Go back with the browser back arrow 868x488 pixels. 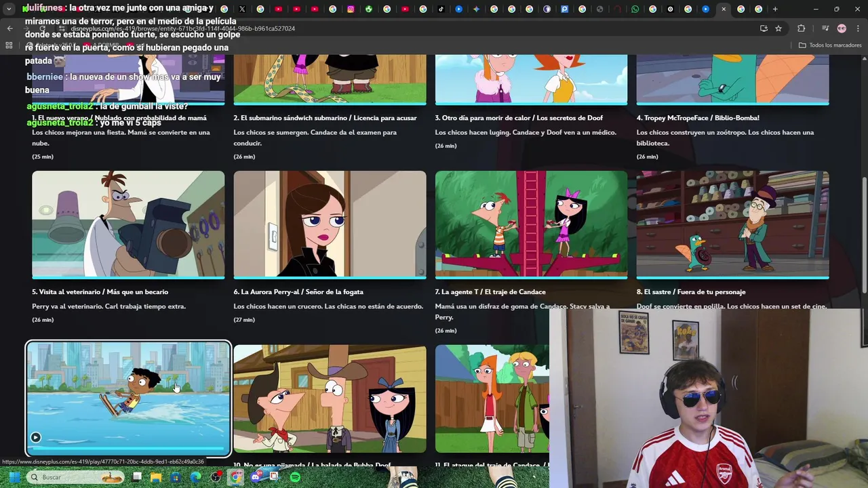pyautogui.click(x=9, y=28)
